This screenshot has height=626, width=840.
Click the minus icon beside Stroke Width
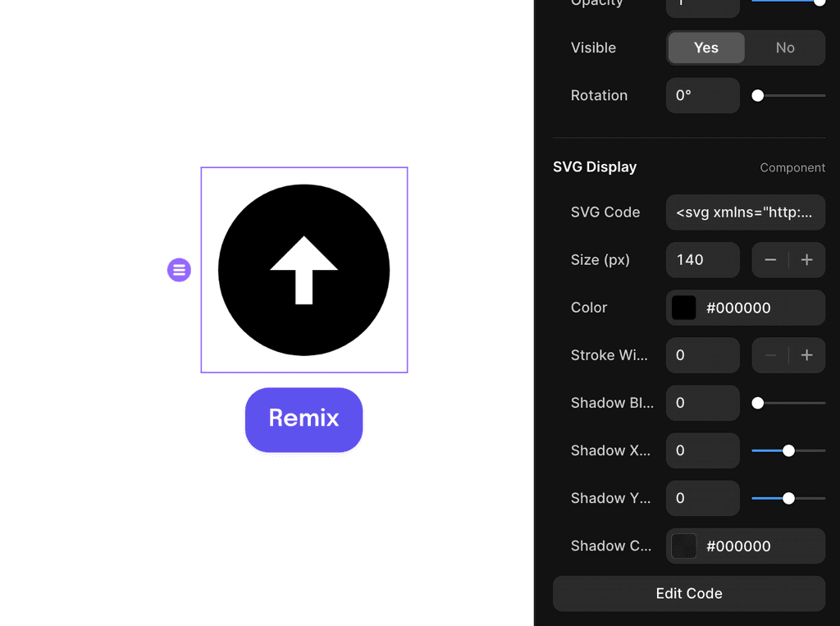[770, 354]
